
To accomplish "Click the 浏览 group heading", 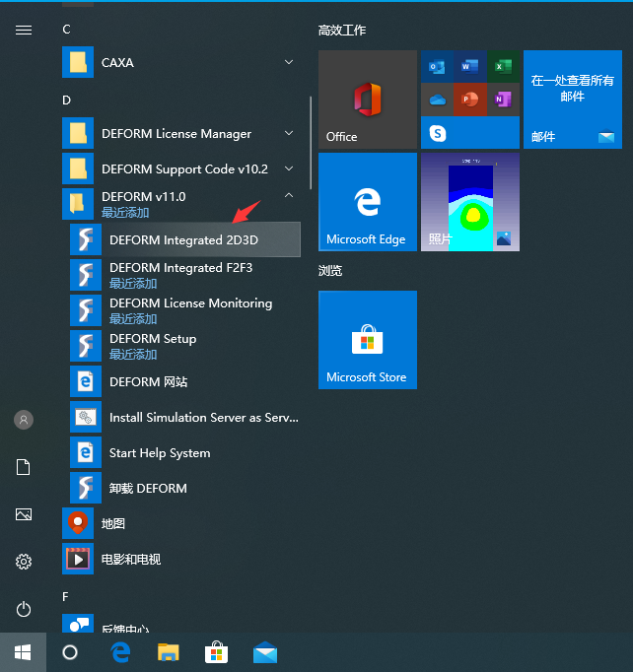I will [330, 271].
